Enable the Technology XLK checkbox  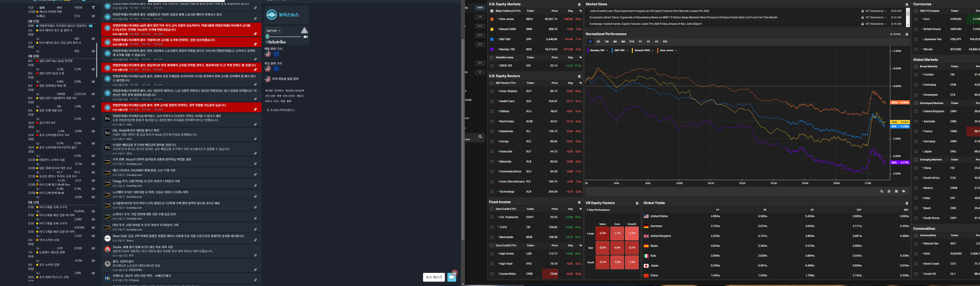(x=492, y=192)
